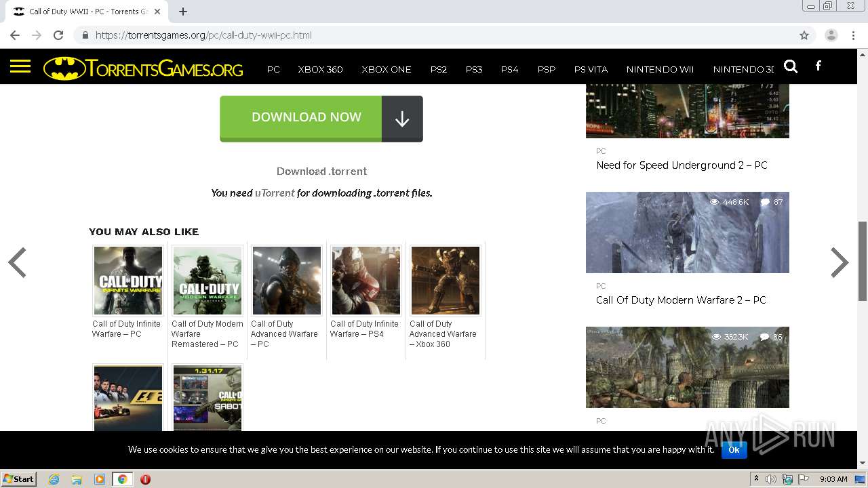
Task: Open jungle soldiers sidebar game image
Action: tap(688, 367)
